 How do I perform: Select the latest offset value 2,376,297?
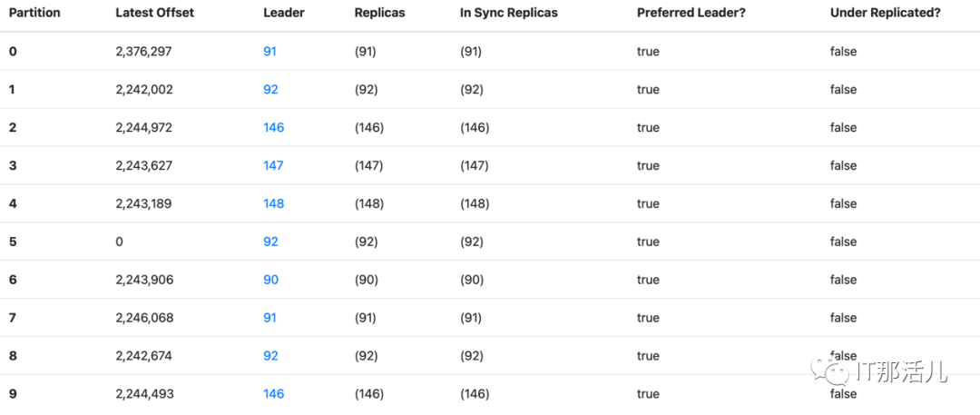pos(143,52)
